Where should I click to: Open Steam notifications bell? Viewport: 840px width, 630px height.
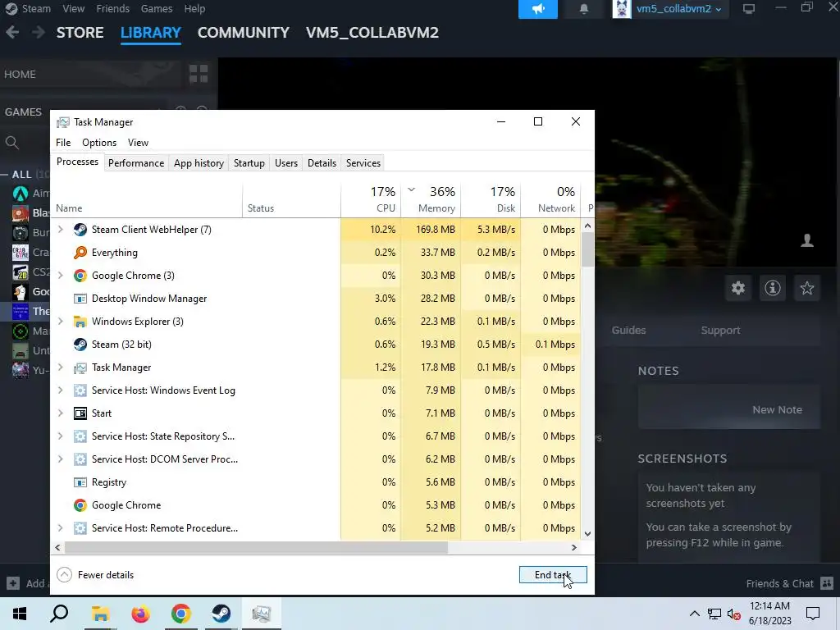(x=584, y=9)
